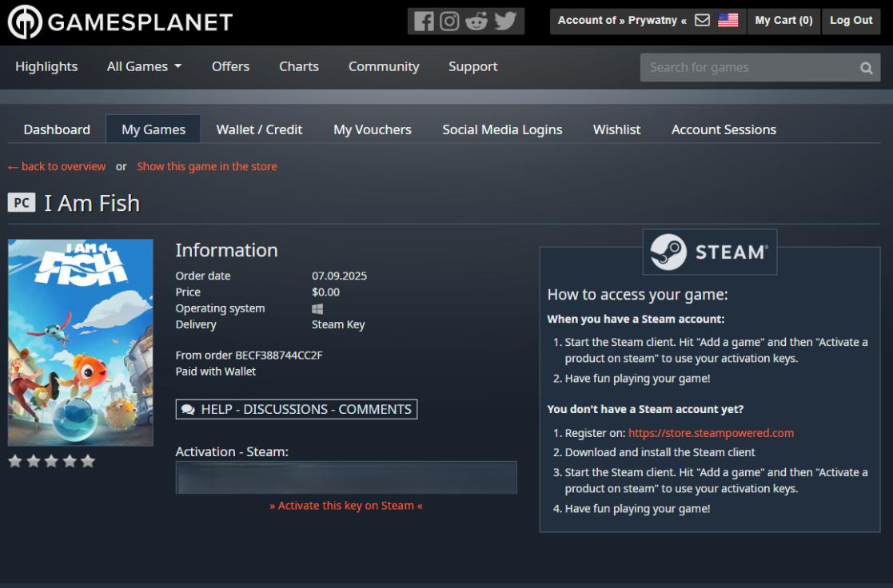893x588 pixels.
Task: Click Activate this key on Steam link
Action: click(346, 506)
